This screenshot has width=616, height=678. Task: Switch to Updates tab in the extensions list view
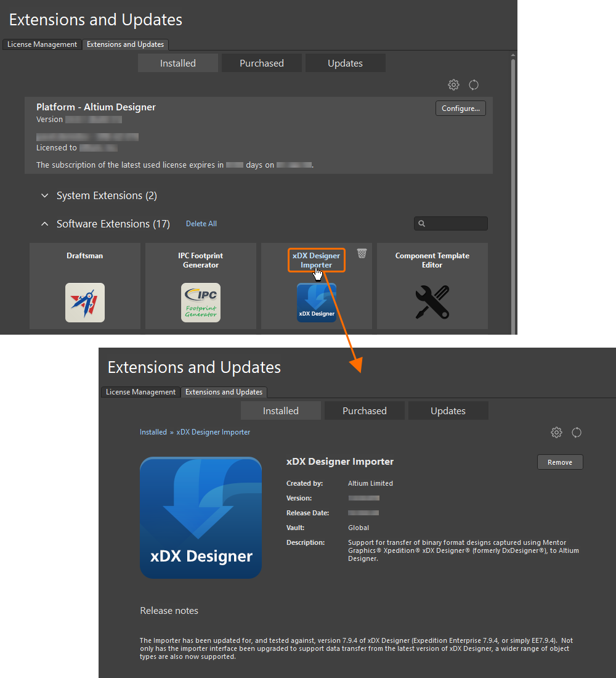345,63
